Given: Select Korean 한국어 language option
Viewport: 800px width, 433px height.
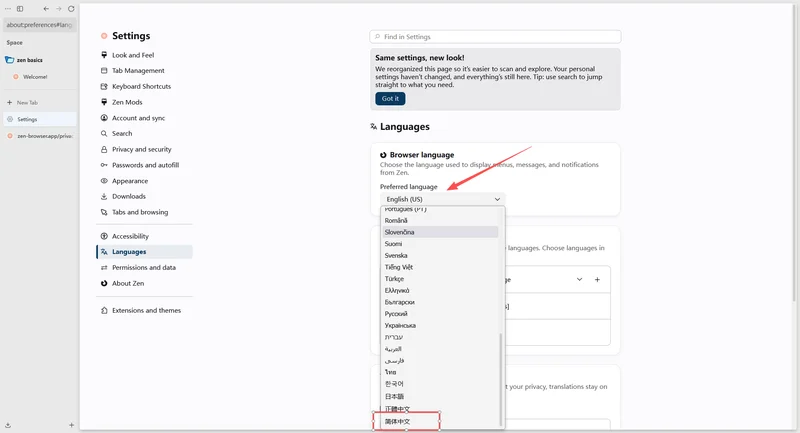Looking at the screenshot, I should pyautogui.click(x=440, y=384).
